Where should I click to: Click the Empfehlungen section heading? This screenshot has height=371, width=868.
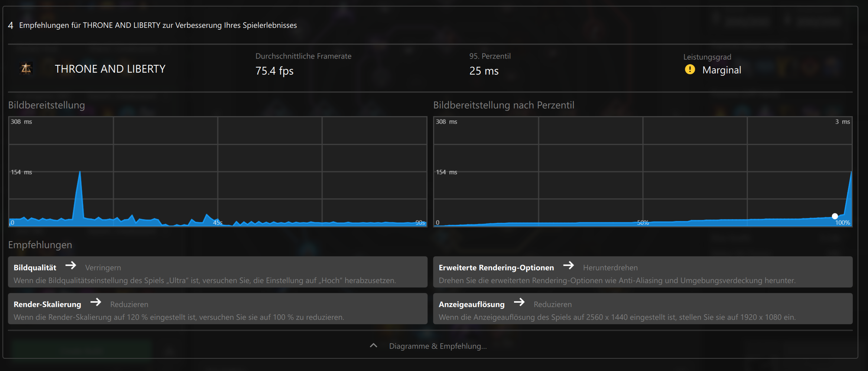(x=40, y=245)
